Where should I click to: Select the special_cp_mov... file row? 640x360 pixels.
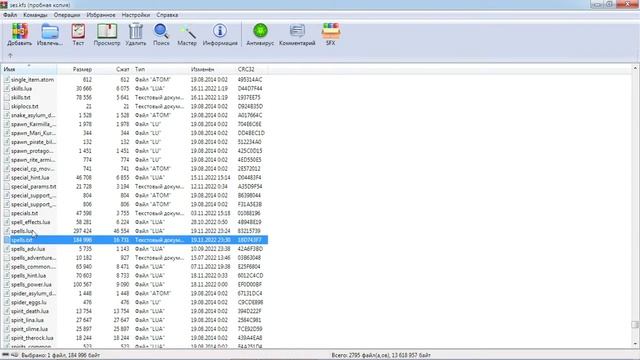click(135, 169)
